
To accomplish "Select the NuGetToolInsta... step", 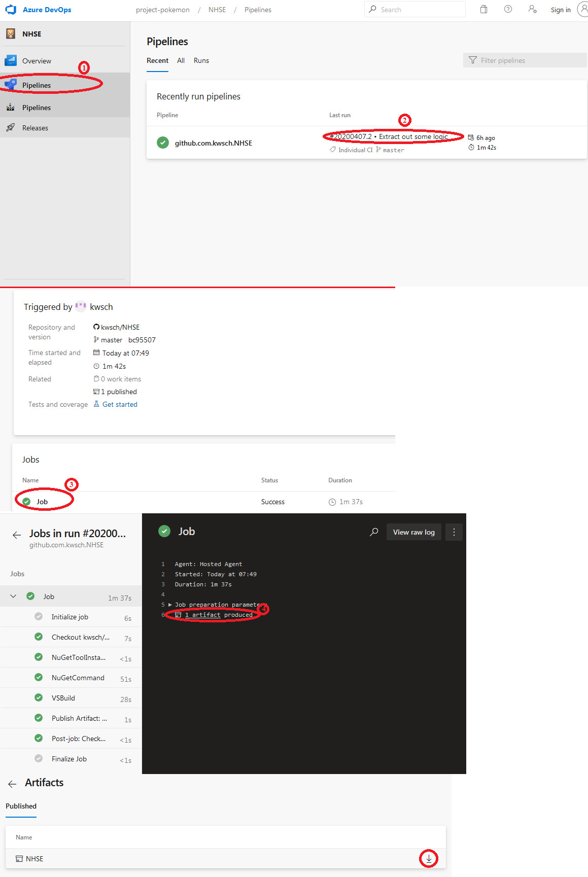I will click(x=71, y=657).
